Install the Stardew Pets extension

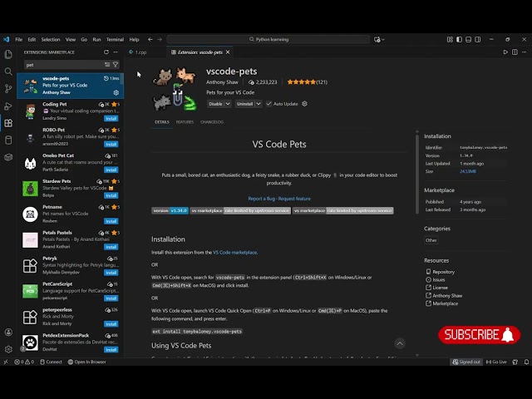click(x=111, y=195)
